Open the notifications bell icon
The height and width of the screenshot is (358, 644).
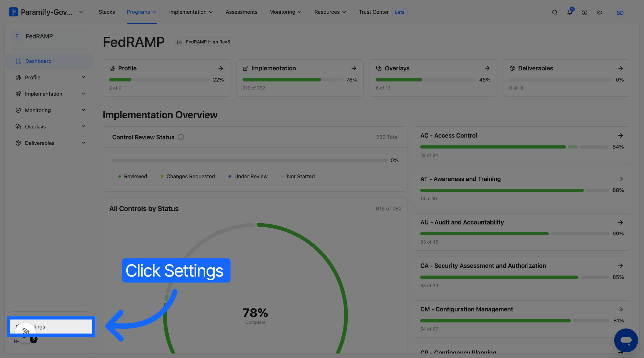pos(570,12)
